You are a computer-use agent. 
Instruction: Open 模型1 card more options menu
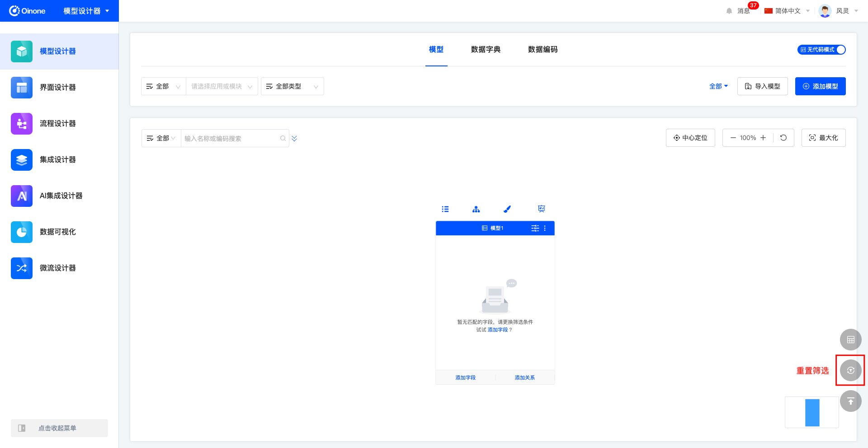click(x=545, y=228)
